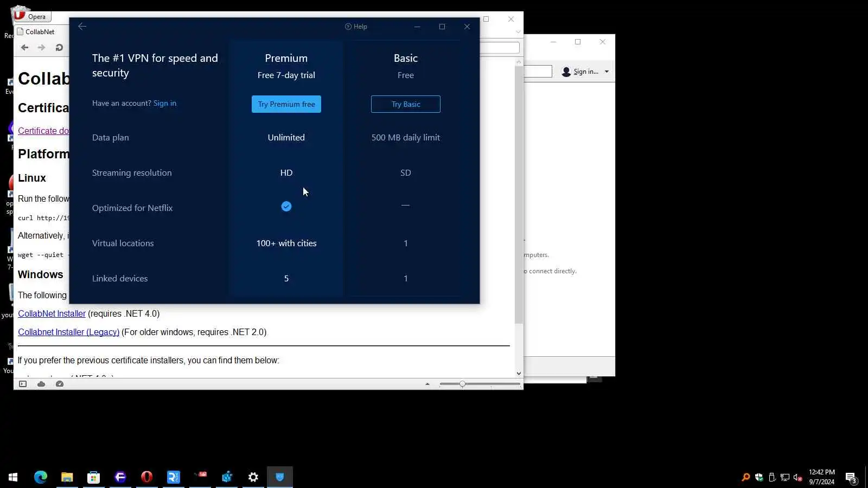Image resolution: width=868 pixels, height=488 pixels.
Task: Expand the small arrow left of the zoom slider
Action: point(427,384)
